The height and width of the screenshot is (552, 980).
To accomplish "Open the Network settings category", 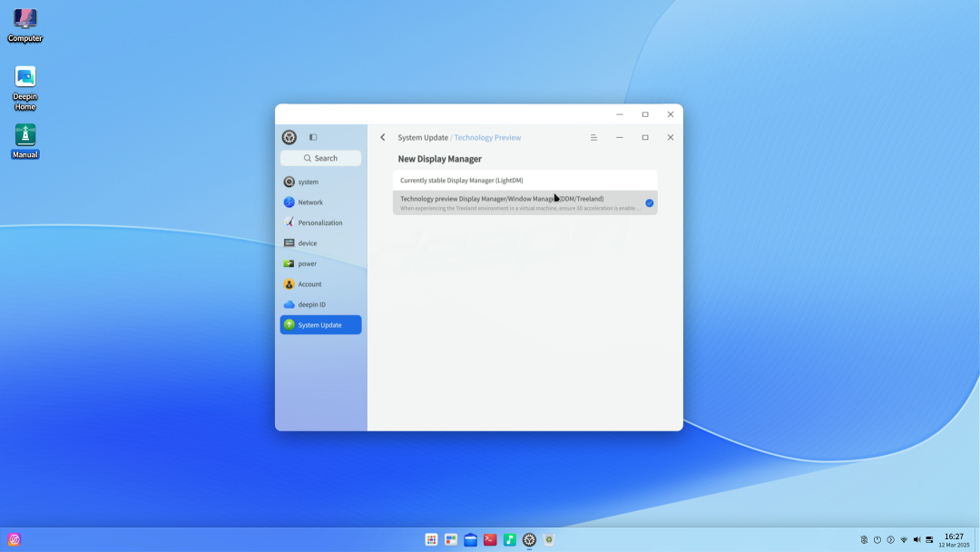I will (x=320, y=202).
